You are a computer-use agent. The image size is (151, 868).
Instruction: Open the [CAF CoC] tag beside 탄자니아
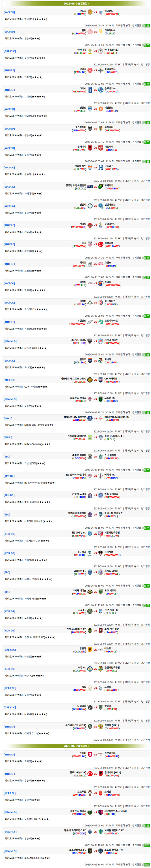10,51
